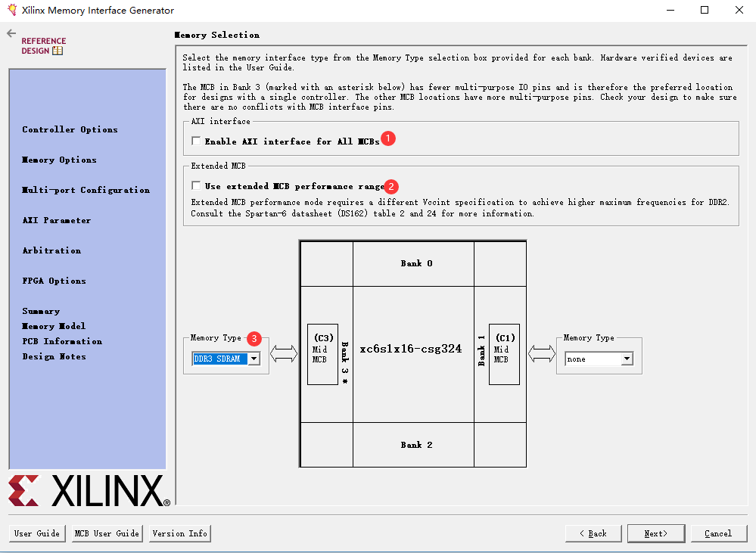Enable AXI interface for All MCBs
Screen dimensions: 756x553
coord(195,141)
